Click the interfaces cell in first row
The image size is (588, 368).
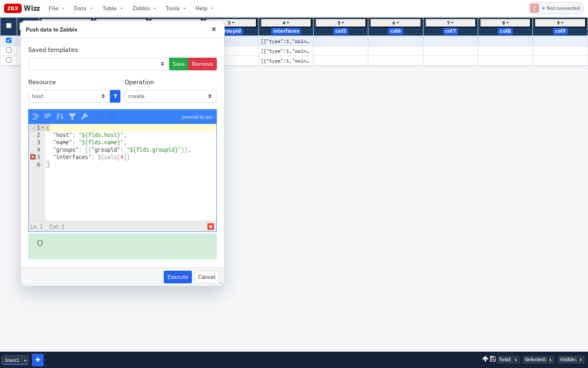click(x=286, y=41)
